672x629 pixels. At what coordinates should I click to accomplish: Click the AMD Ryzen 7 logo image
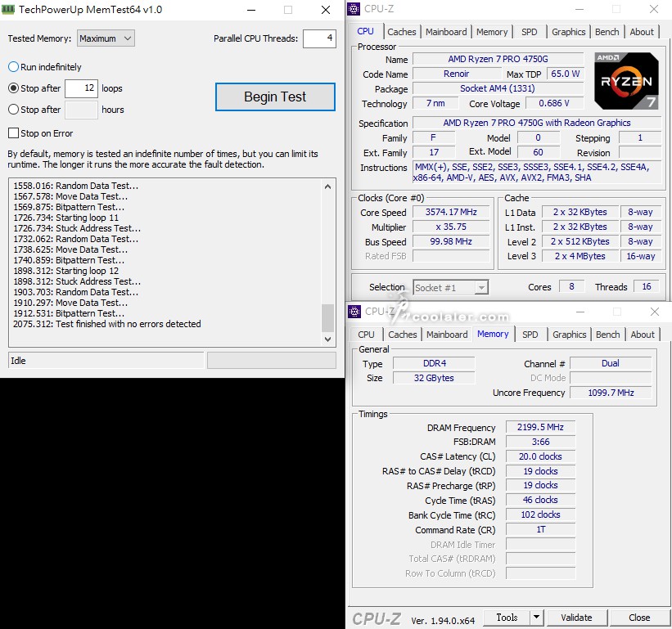coord(626,81)
